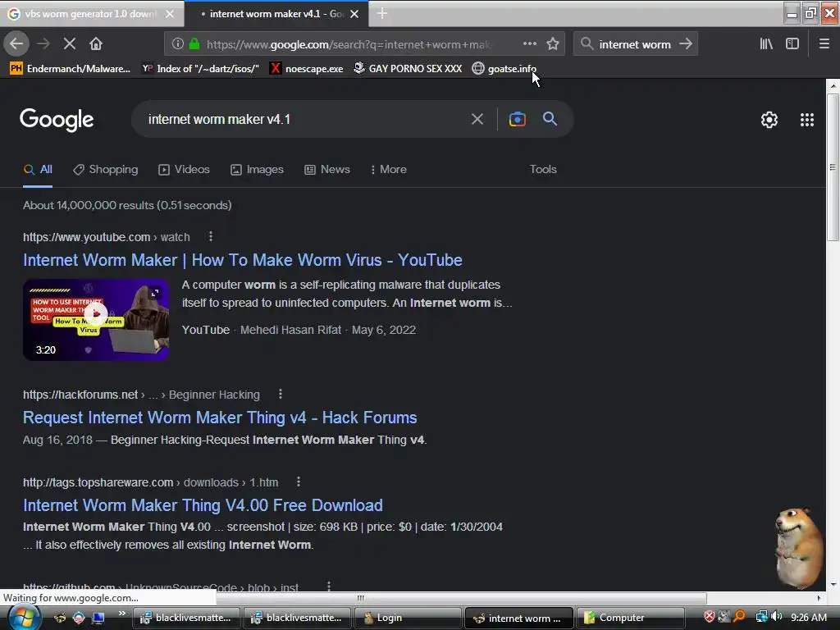This screenshot has height=630, width=840.
Task: Switch to the Images results tab
Action: tap(257, 169)
